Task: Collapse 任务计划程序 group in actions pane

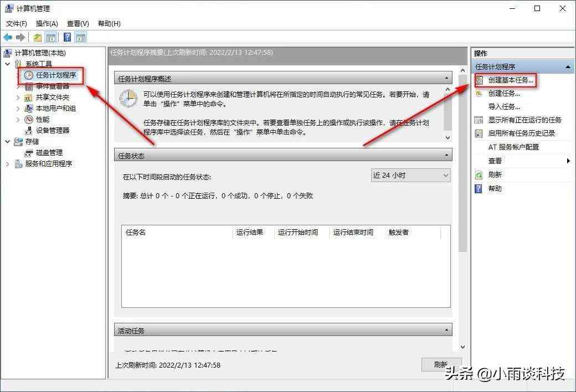Action: click(568, 66)
